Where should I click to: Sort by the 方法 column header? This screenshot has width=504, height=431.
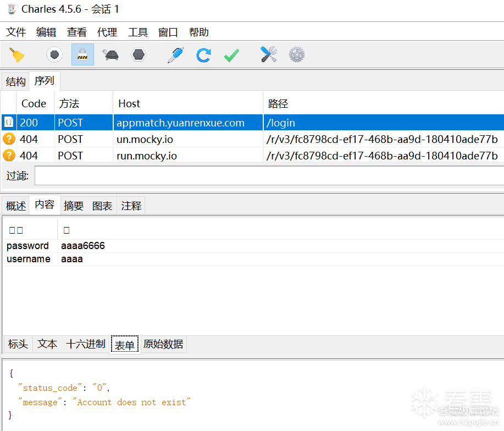pos(84,103)
